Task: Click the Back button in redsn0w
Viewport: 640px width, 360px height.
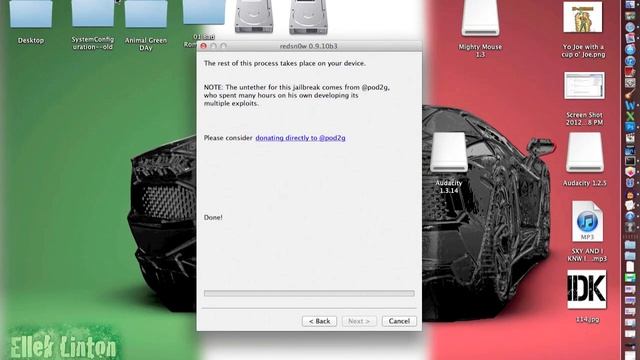Action: pos(319,321)
